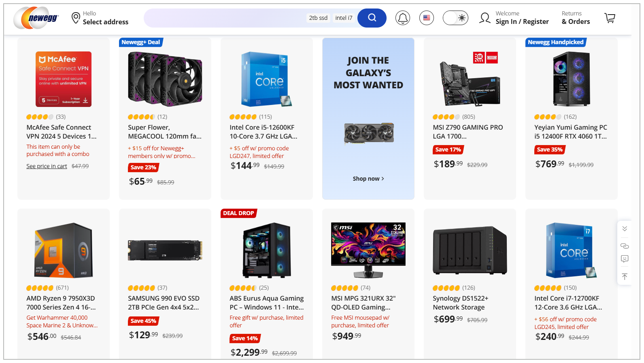Click the Newegg logo
This screenshot has width=644, height=363.
pyautogui.click(x=36, y=18)
